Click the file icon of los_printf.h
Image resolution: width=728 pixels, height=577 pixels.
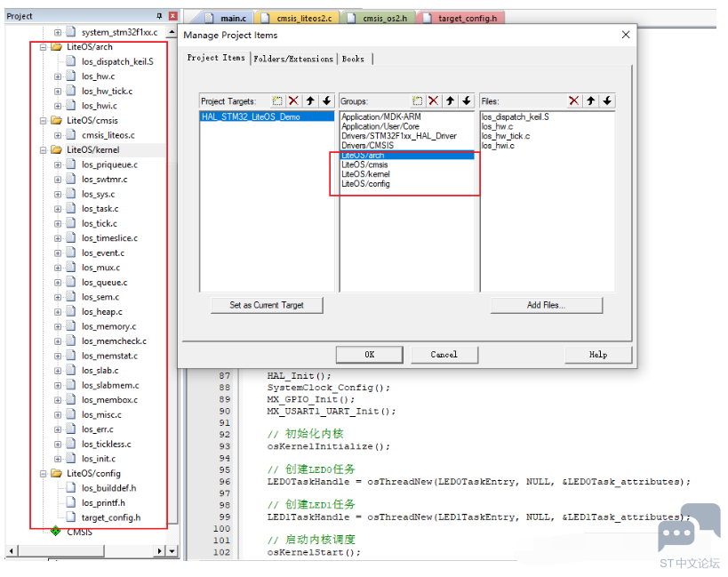tap(71, 502)
